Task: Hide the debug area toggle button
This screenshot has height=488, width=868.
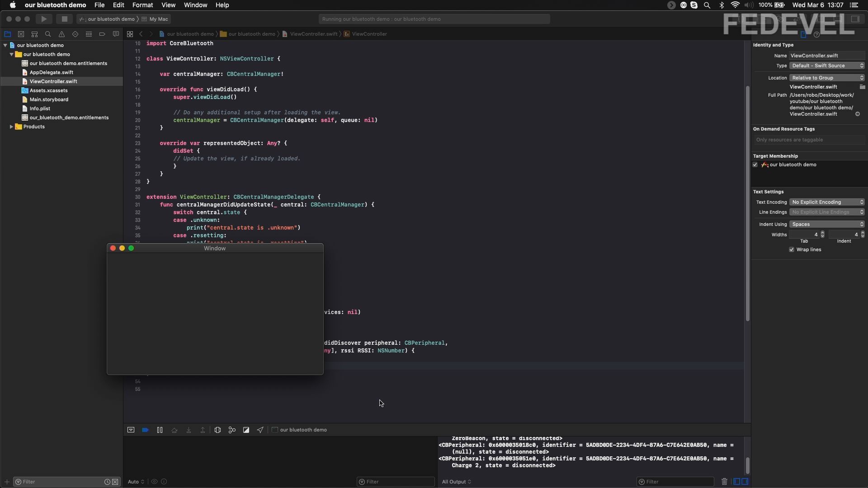Action: [131, 430]
